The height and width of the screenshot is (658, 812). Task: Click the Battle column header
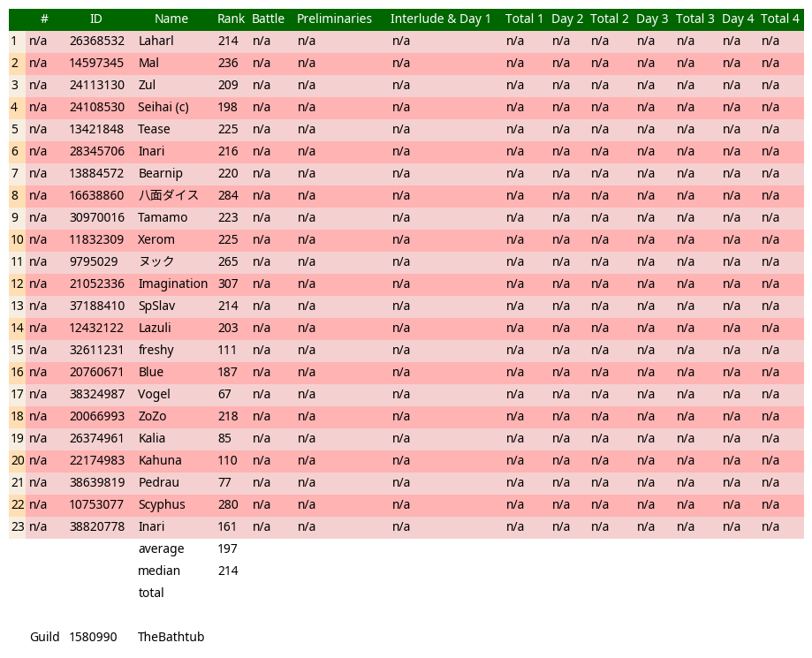coord(268,19)
